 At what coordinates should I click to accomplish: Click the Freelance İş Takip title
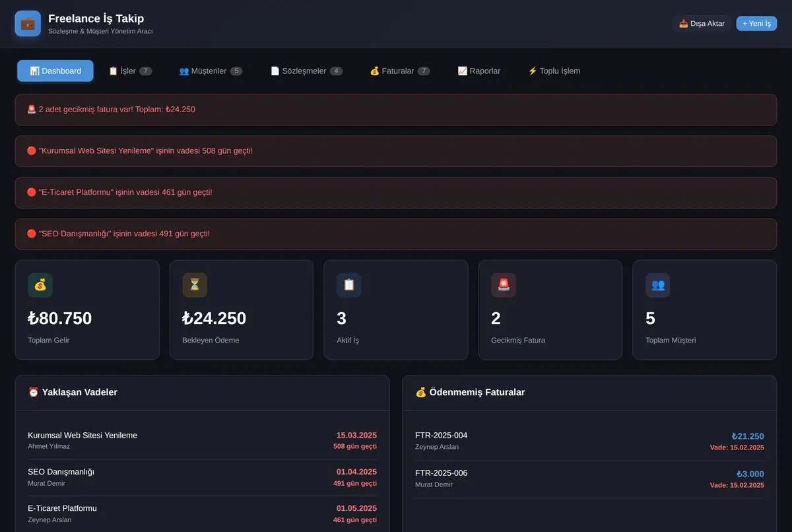pos(96,18)
